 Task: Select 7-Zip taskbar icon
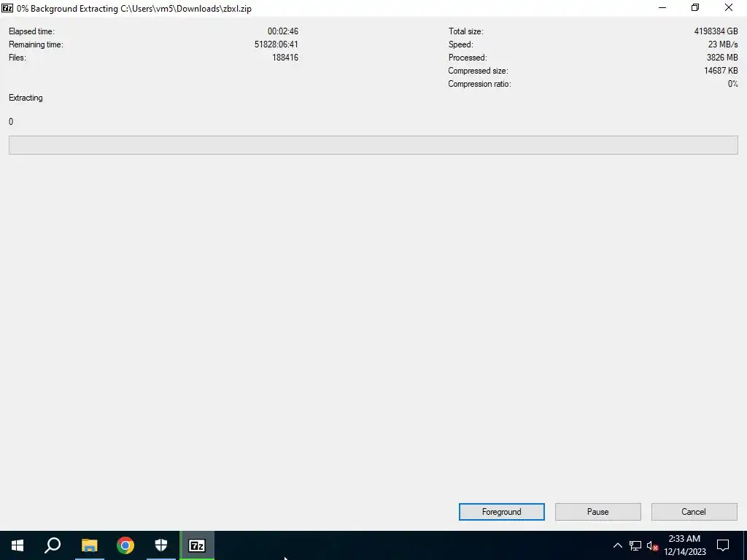[197, 545]
